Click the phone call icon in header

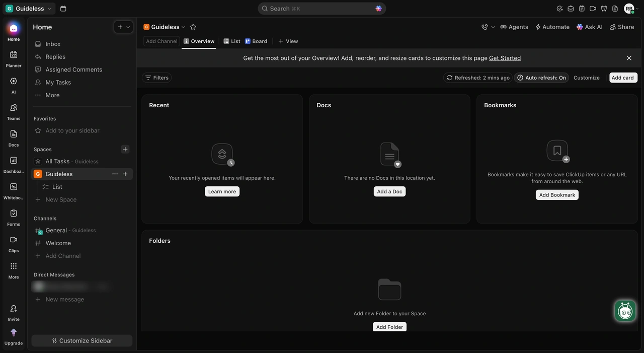[x=485, y=27]
